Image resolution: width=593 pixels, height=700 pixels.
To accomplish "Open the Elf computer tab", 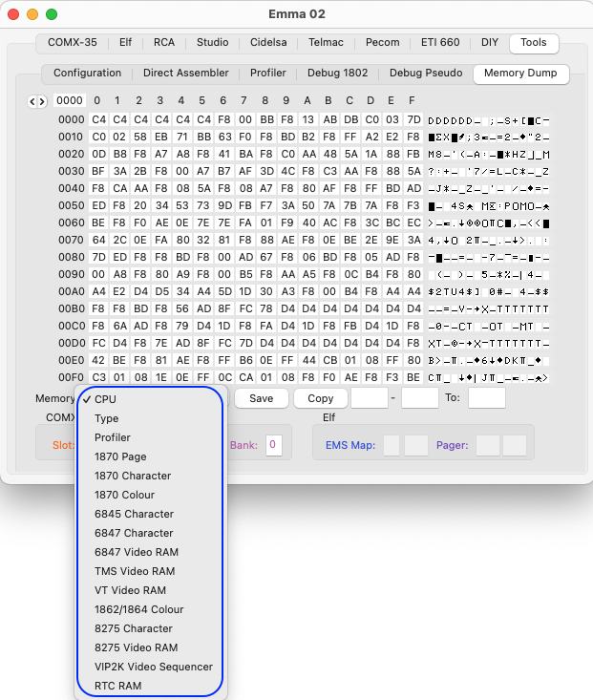I will click(x=125, y=43).
